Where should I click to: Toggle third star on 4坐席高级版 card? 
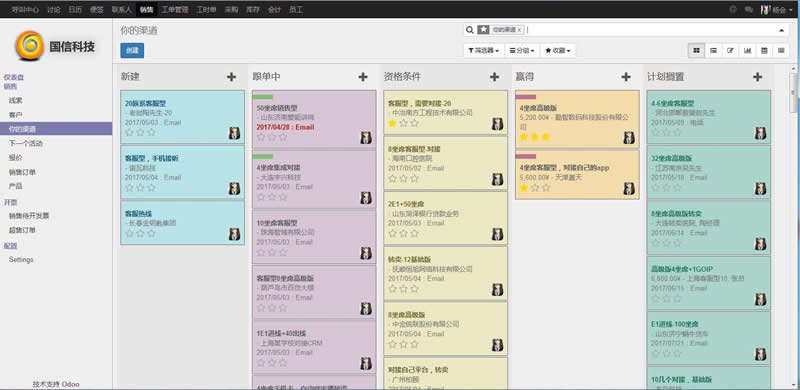(x=546, y=137)
